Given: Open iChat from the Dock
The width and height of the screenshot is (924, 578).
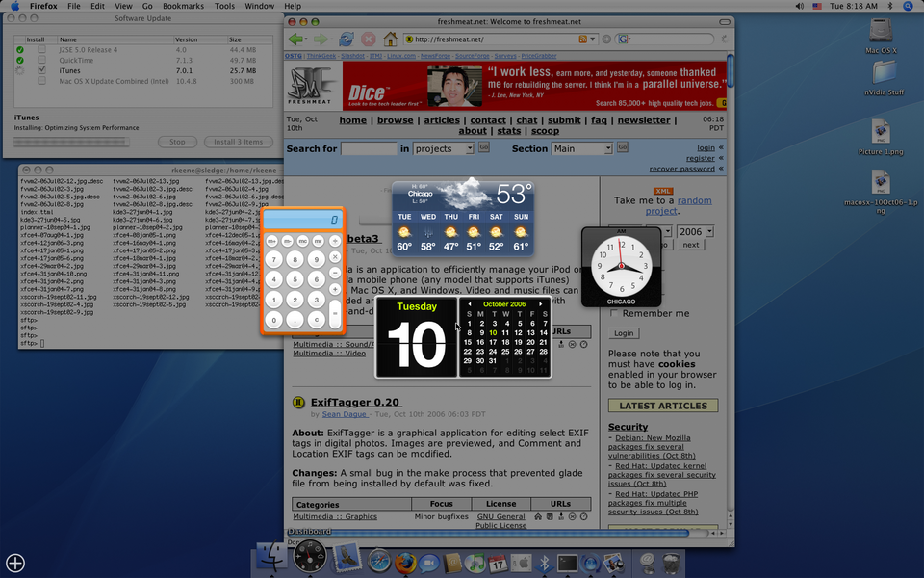Looking at the screenshot, I should 428,564.
